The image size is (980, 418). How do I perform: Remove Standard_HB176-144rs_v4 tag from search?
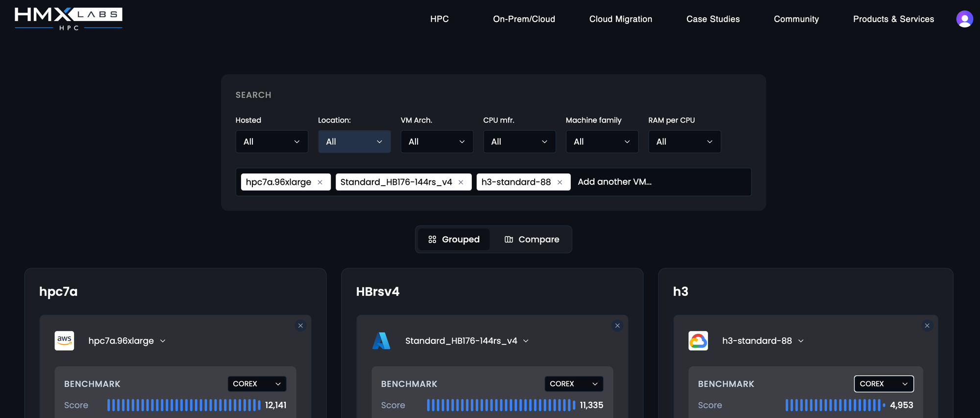click(461, 182)
